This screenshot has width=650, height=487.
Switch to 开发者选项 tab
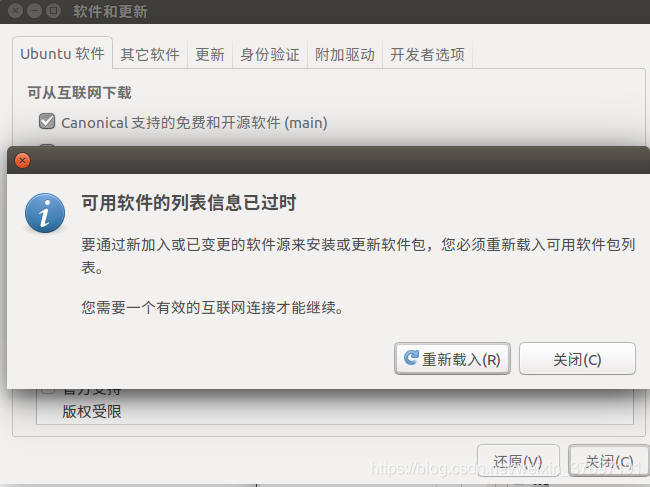427,55
